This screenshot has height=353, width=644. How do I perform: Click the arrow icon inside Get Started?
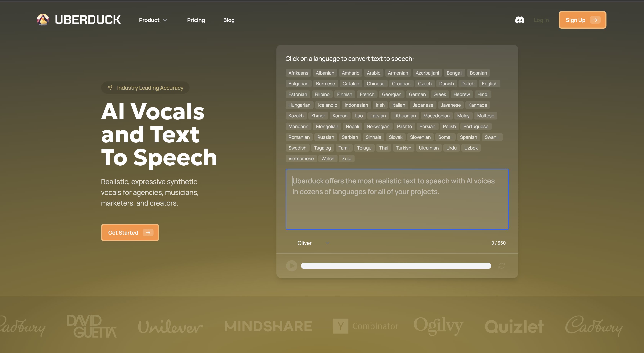click(x=148, y=232)
